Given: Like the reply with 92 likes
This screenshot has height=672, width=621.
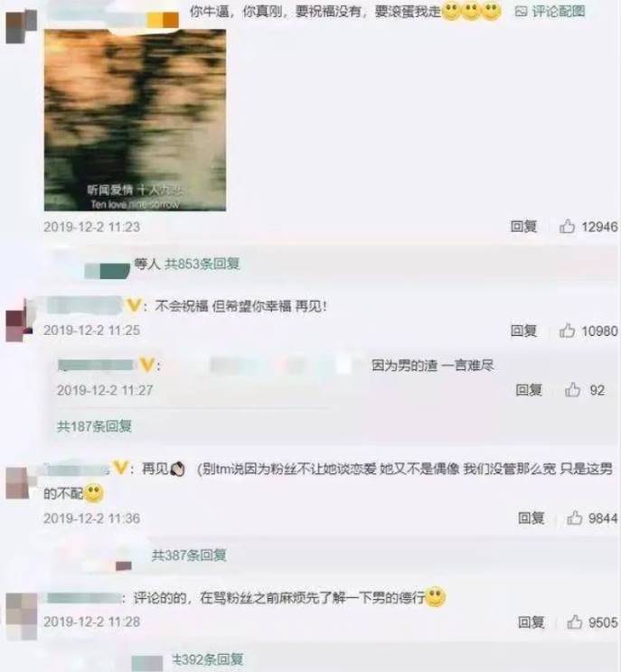Looking at the screenshot, I should pyautogui.click(x=572, y=389).
